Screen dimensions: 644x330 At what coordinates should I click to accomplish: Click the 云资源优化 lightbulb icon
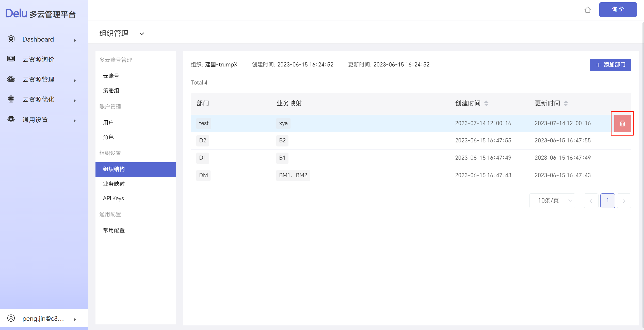(x=11, y=99)
